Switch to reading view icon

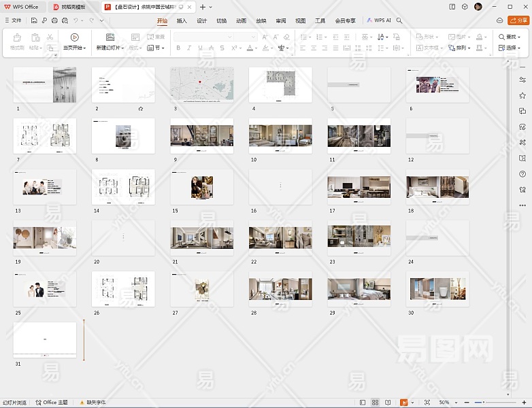click(x=388, y=403)
